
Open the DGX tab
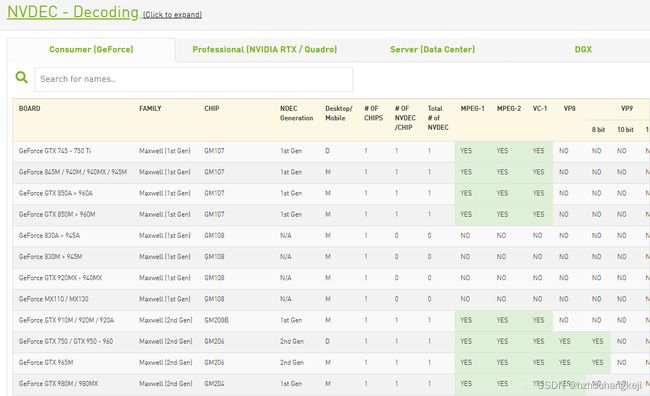(x=583, y=49)
